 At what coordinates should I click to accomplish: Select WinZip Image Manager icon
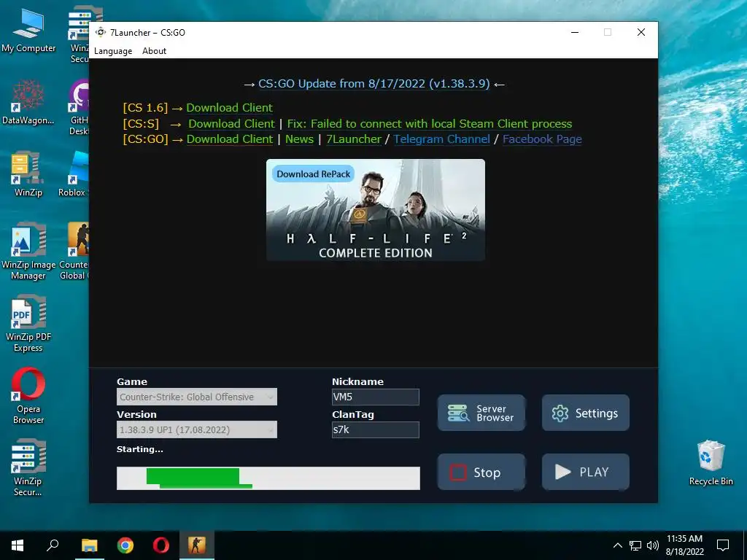28,252
